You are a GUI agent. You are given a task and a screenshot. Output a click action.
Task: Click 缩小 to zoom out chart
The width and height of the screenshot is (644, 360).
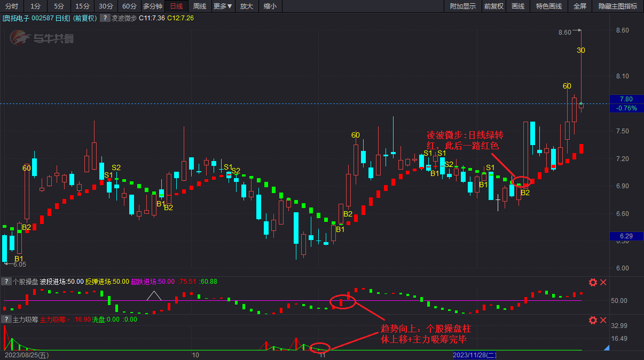[270, 6]
